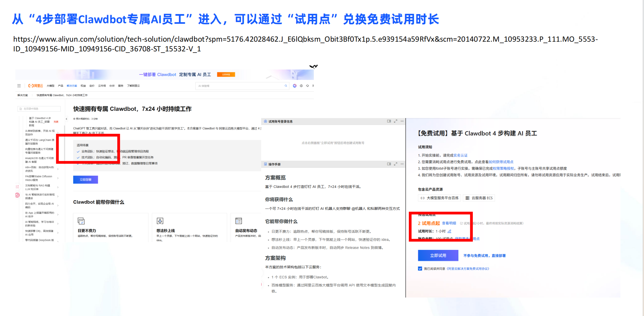Click the AI 体验馆 search field

pyautogui.click(x=242, y=86)
